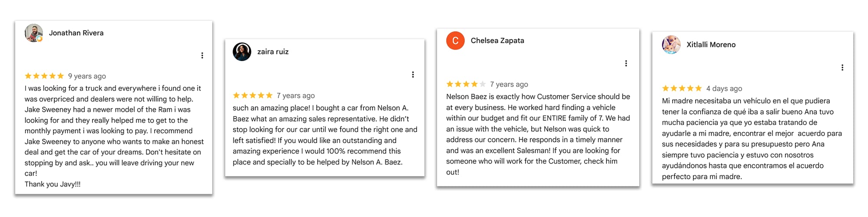868x217 pixels.
Task: Click Jonathan Rivera's profile avatar
Action: pos(34,33)
